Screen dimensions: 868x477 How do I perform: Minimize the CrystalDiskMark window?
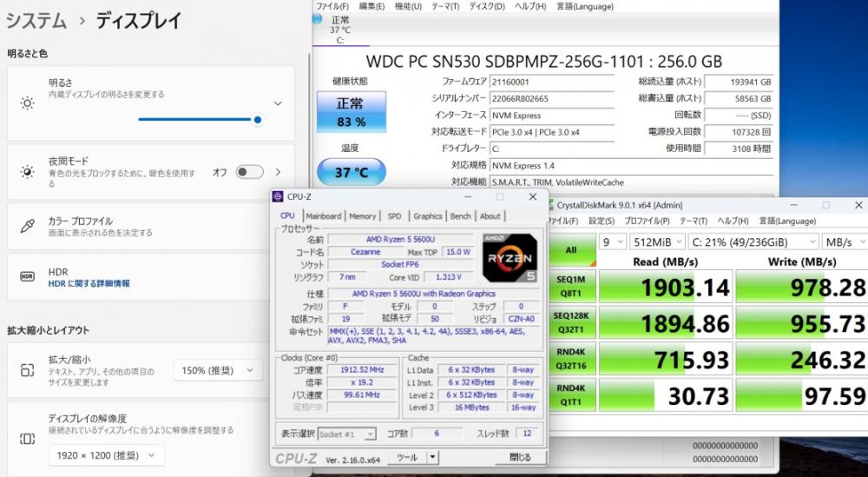tap(793, 205)
